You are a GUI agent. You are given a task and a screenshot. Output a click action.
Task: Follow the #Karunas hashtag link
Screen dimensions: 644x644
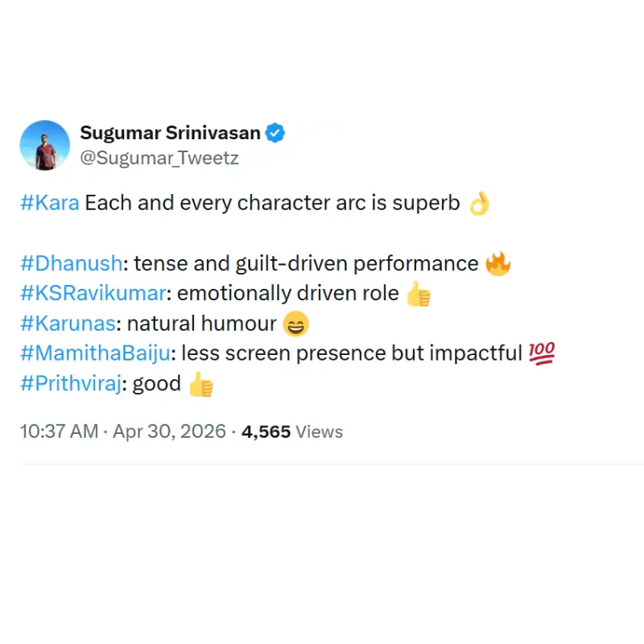point(68,324)
